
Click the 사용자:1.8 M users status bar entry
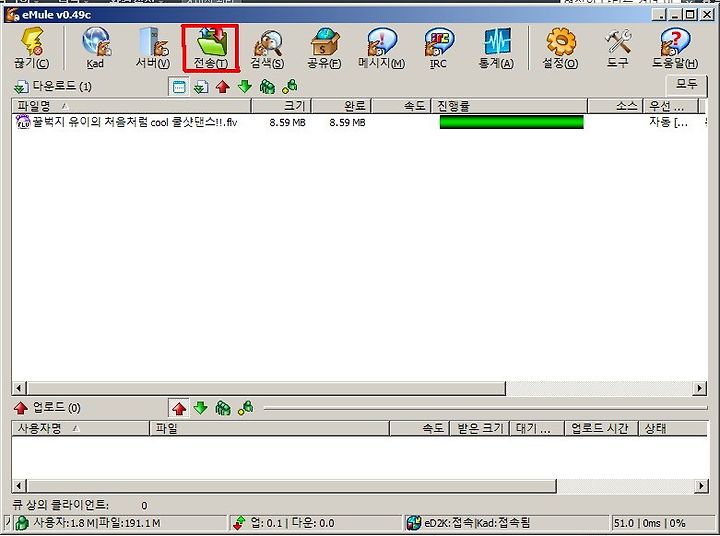coord(96,523)
